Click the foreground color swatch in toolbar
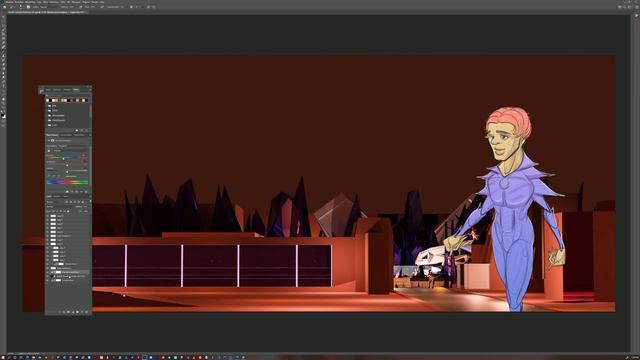 click(2, 115)
